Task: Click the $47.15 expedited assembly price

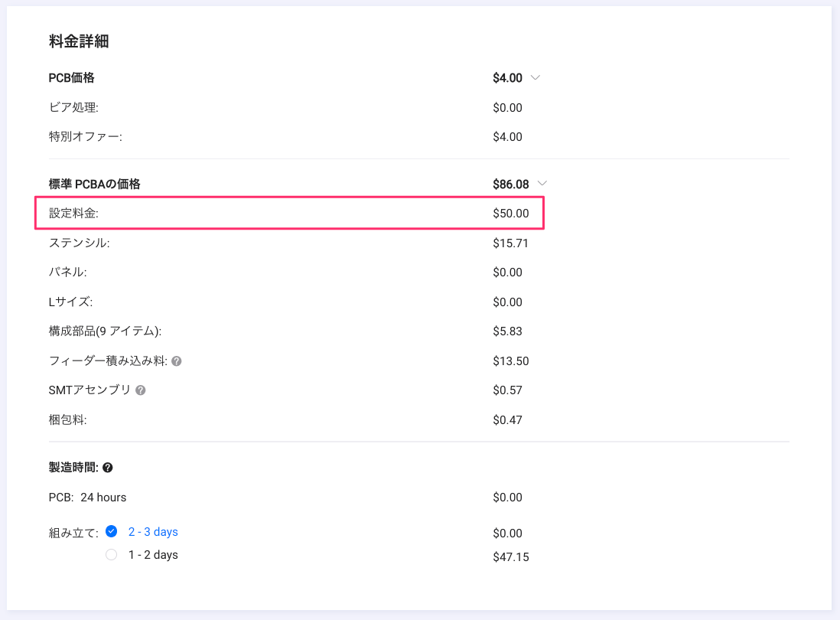Action: pyautogui.click(x=511, y=557)
